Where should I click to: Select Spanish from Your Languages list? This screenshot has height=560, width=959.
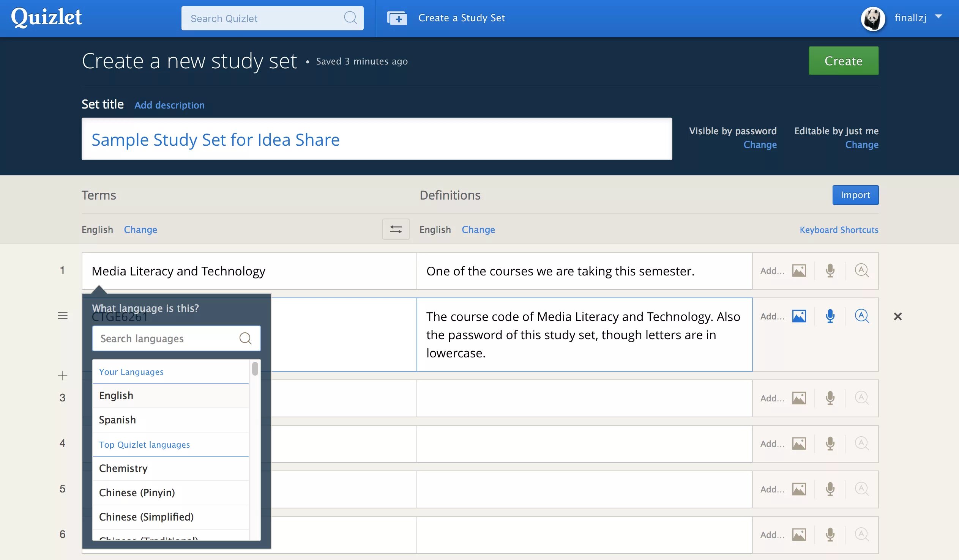pos(117,418)
